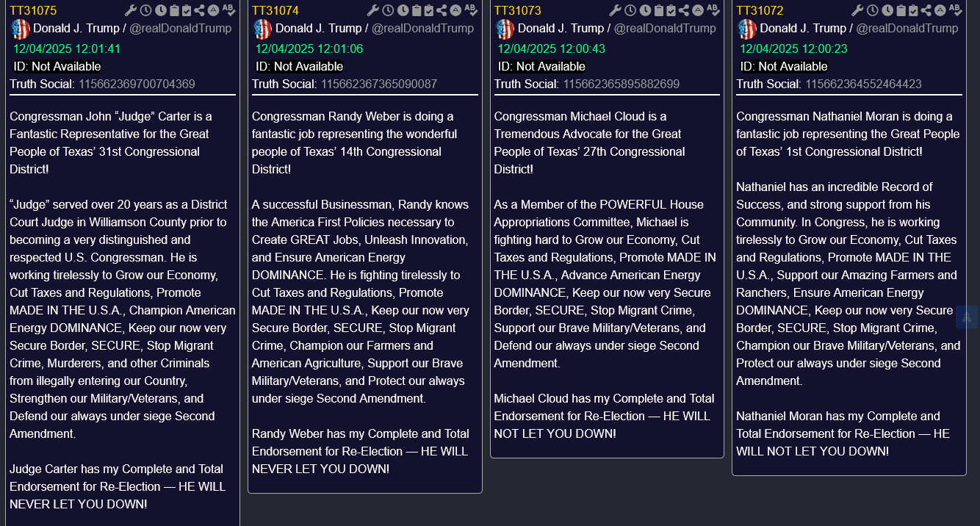
Task: Click the wrench icon on card TT31075
Action: click(131, 10)
